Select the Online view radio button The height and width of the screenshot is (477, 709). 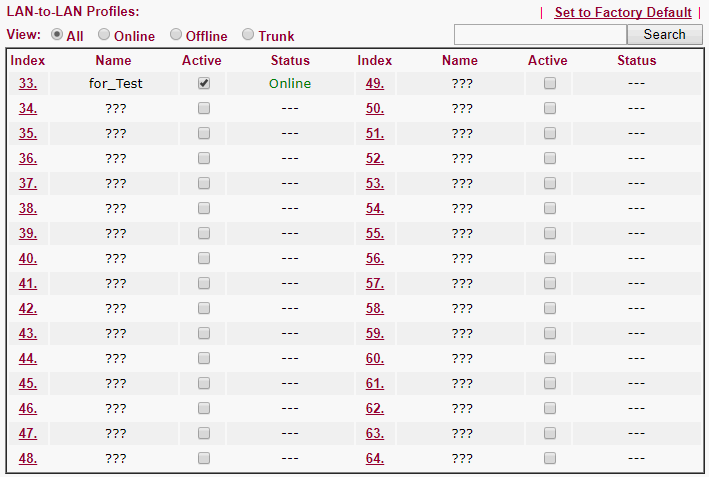pyautogui.click(x=104, y=34)
